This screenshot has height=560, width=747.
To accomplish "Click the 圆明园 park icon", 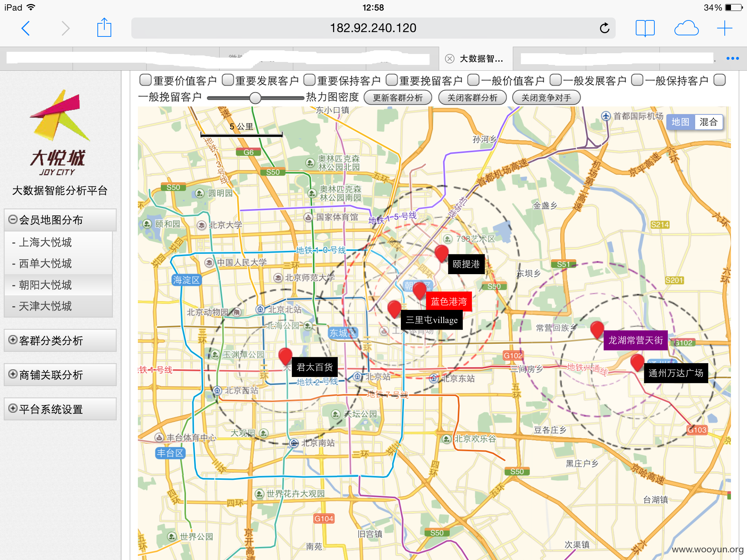I will tap(200, 193).
